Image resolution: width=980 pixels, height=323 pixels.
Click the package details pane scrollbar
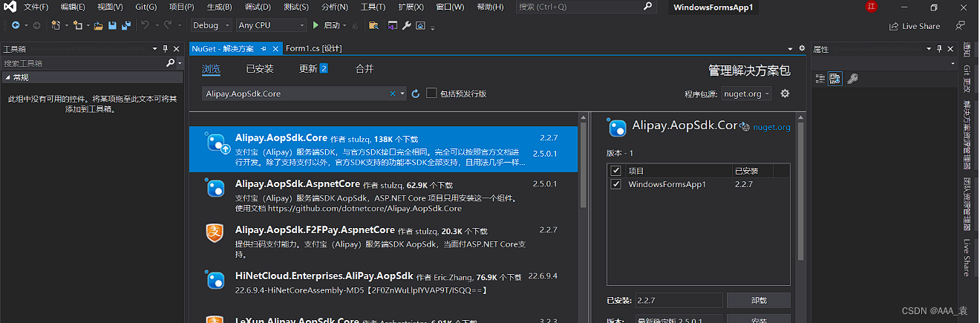800,190
